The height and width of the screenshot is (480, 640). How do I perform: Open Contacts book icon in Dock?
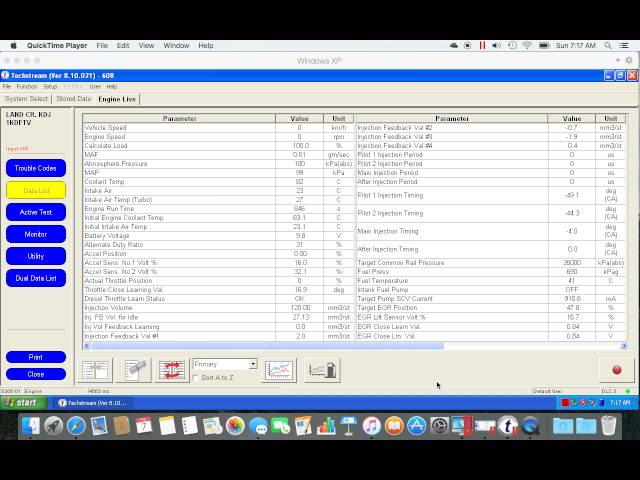(122, 426)
